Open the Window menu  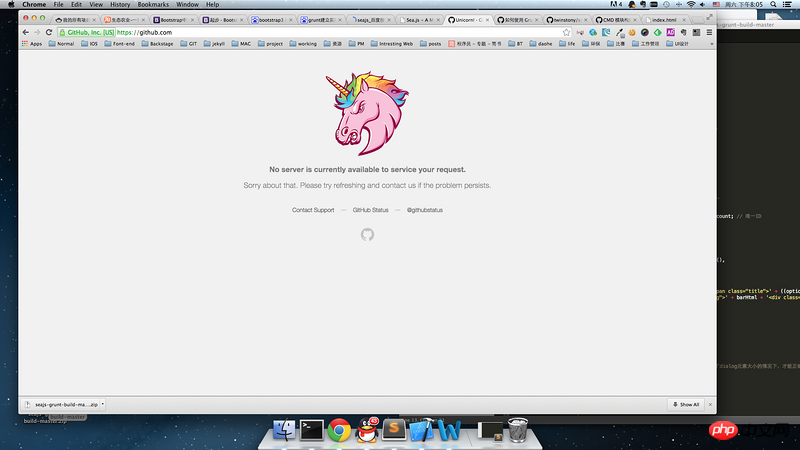pos(187,4)
